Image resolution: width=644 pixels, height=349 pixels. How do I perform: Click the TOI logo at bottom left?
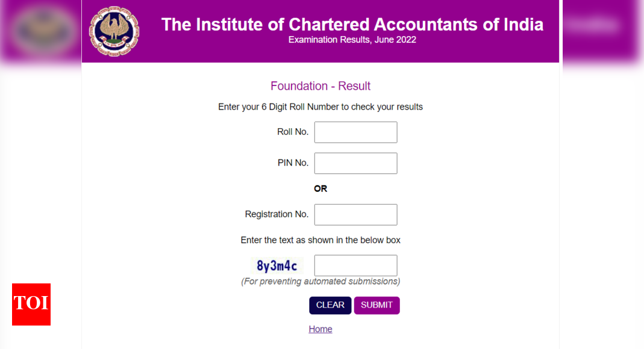(31, 305)
